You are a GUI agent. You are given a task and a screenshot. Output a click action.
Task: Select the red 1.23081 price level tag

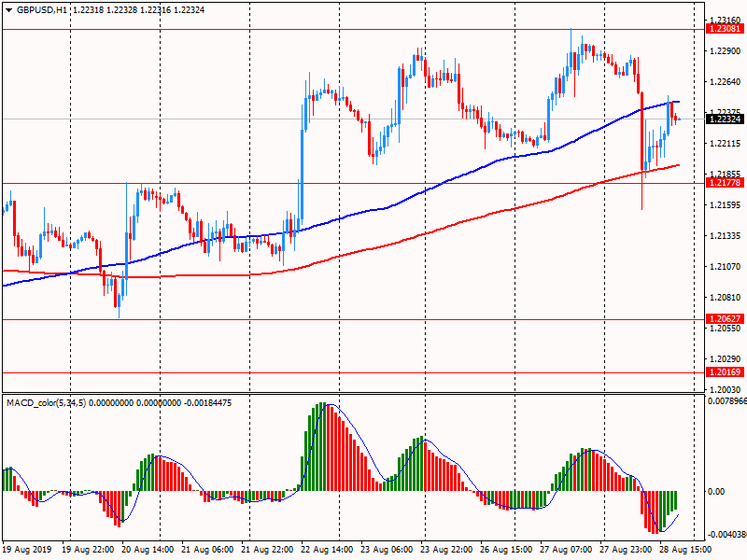pyautogui.click(x=725, y=29)
